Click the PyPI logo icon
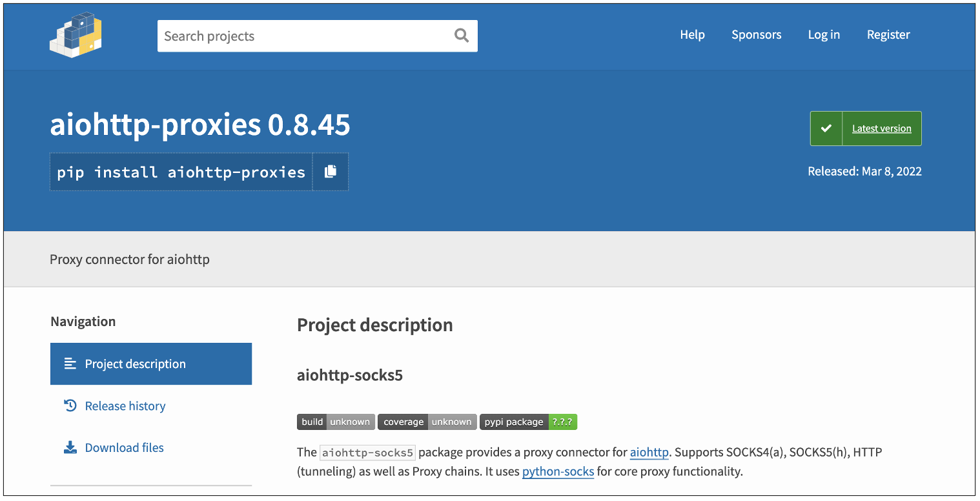Viewport: 980px width, 501px height. tap(76, 36)
